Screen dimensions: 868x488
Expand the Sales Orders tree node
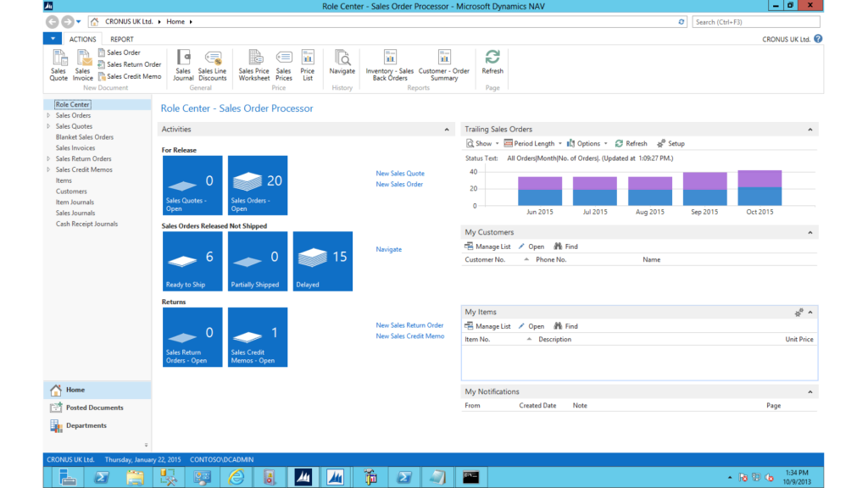click(x=48, y=115)
